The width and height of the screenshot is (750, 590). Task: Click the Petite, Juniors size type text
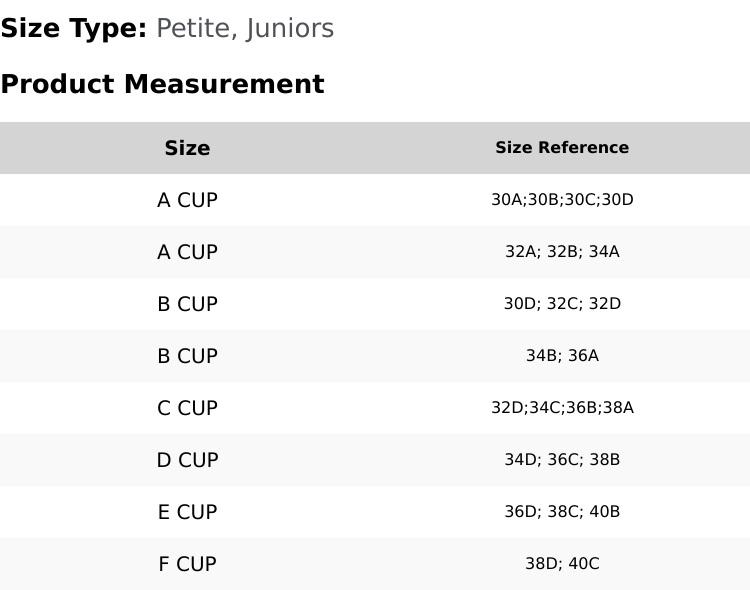(x=245, y=28)
